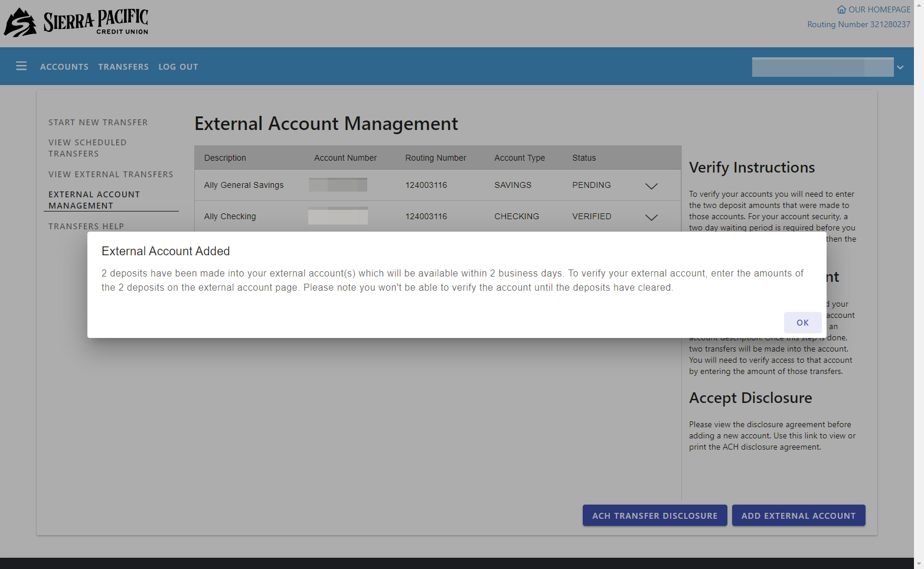This screenshot has height=569, width=924.
Task: Click the VERIFIED status cell
Action: pos(592,216)
